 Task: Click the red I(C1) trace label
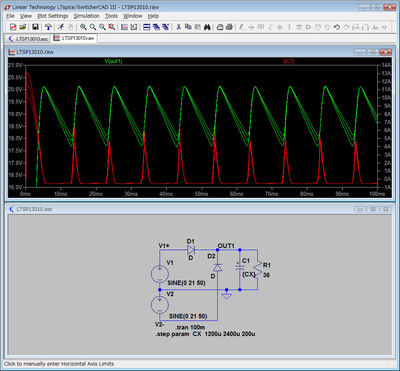pyautogui.click(x=289, y=61)
